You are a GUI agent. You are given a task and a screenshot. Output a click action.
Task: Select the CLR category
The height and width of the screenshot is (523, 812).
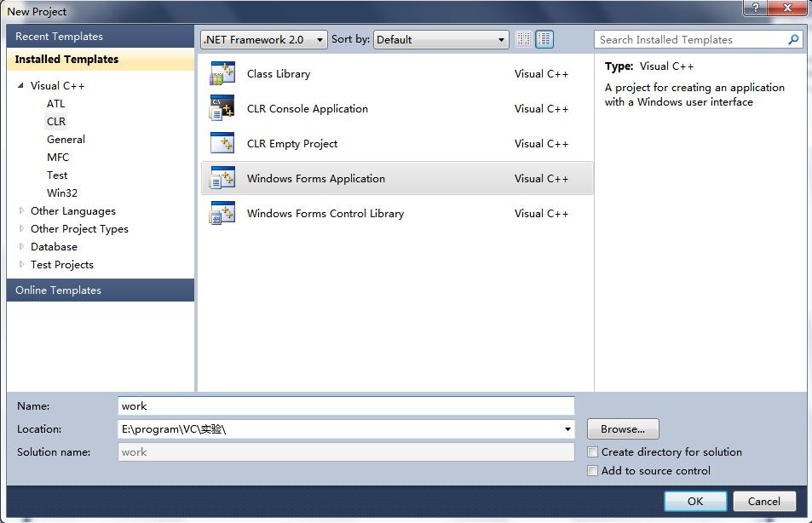pyautogui.click(x=56, y=121)
